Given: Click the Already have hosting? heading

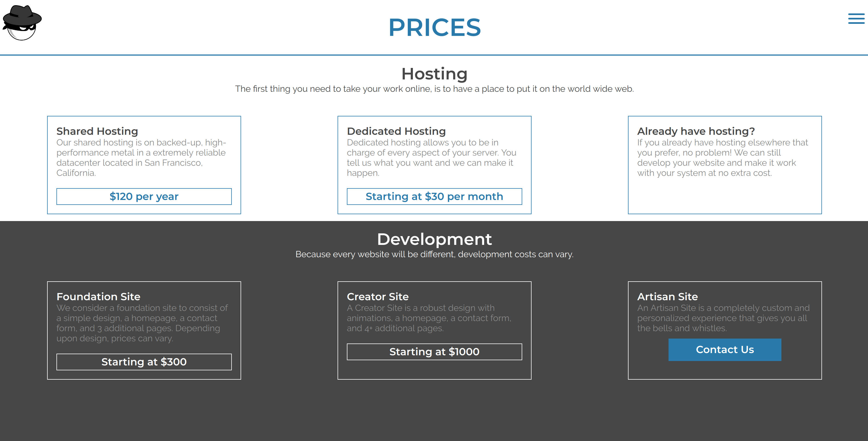Looking at the screenshot, I should [x=696, y=131].
